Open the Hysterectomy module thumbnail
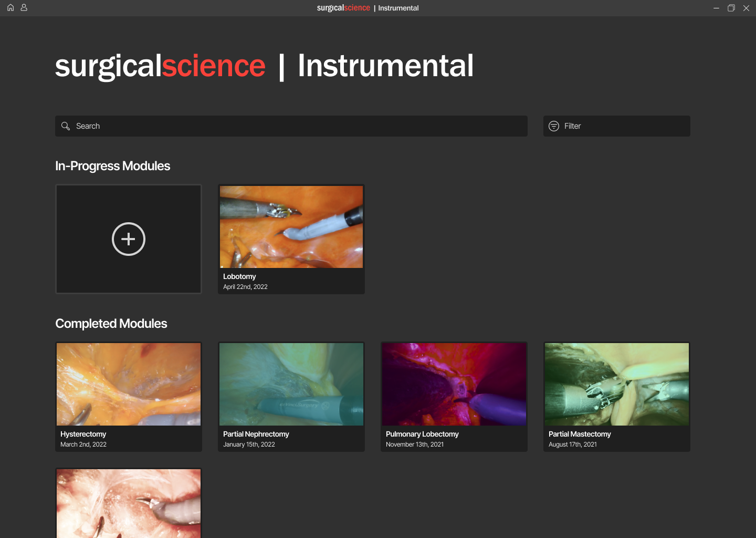This screenshot has width=756, height=538. (x=129, y=385)
